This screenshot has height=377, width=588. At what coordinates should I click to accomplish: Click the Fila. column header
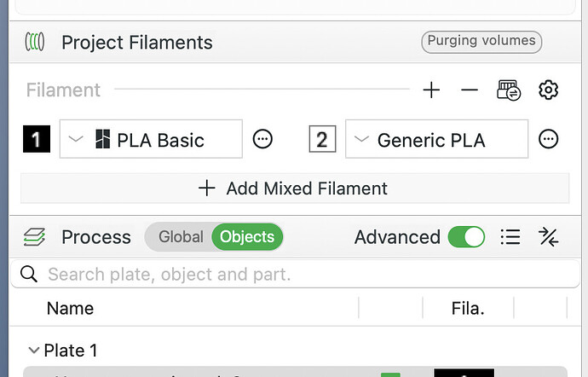pyautogui.click(x=468, y=308)
